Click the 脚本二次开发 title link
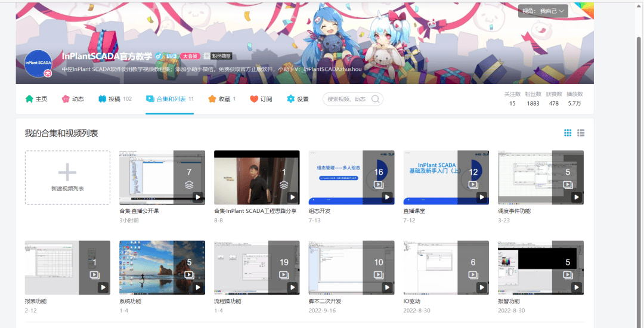644x328 pixels. point(325,301)
